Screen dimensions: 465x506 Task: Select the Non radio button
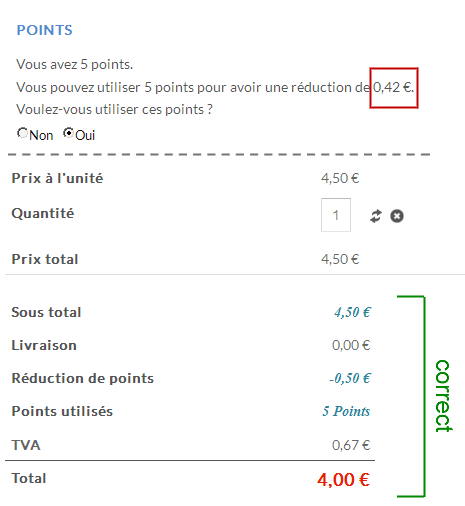pyautogui.click(x=22, y=133)
